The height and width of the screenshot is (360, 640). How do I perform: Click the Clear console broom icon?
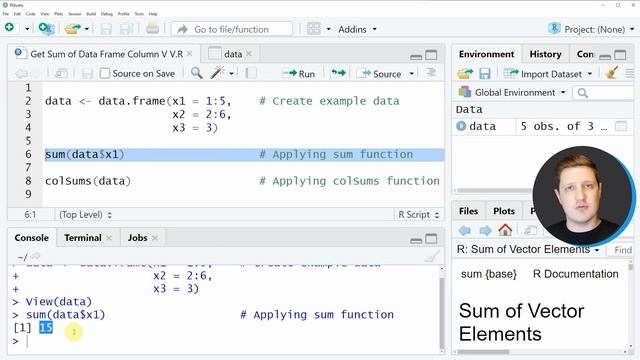point(432,256)
